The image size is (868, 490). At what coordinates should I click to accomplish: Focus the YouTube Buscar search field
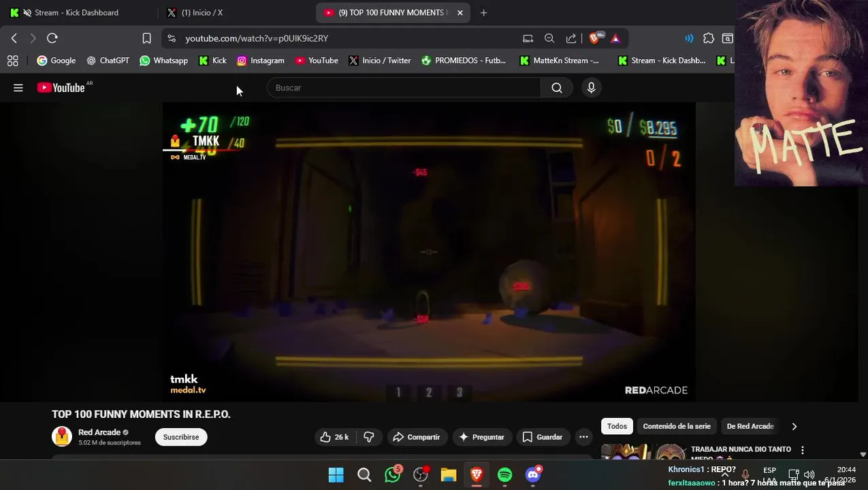click(404, 88)
